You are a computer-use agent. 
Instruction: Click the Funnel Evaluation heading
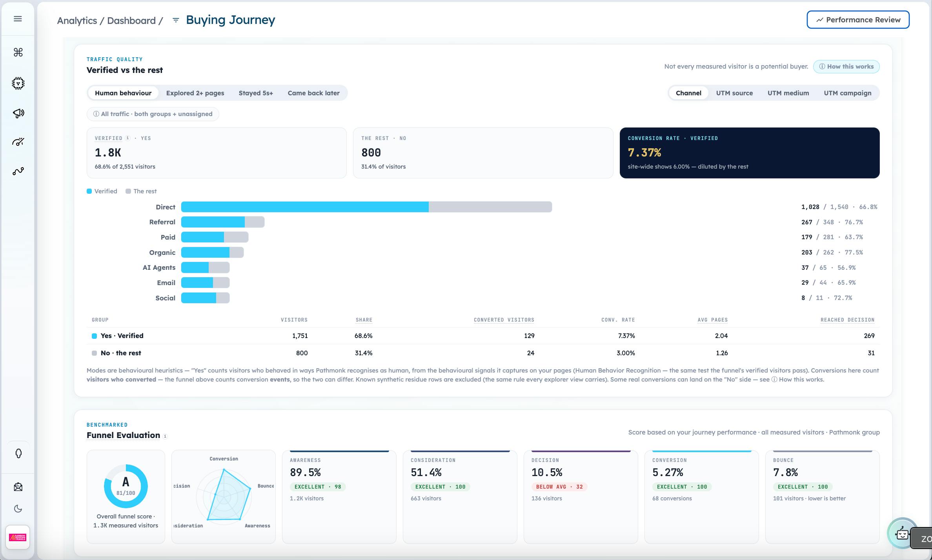point(123,435)
